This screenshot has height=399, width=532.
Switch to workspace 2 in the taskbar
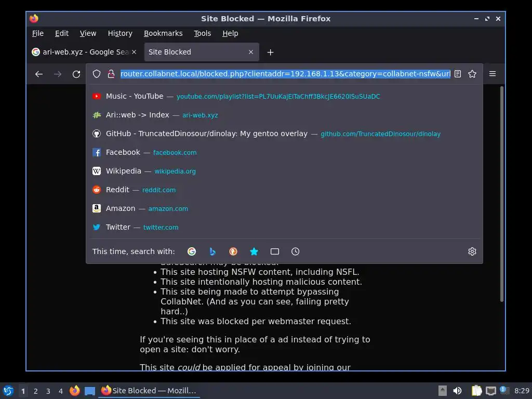[x=36, y=391]
